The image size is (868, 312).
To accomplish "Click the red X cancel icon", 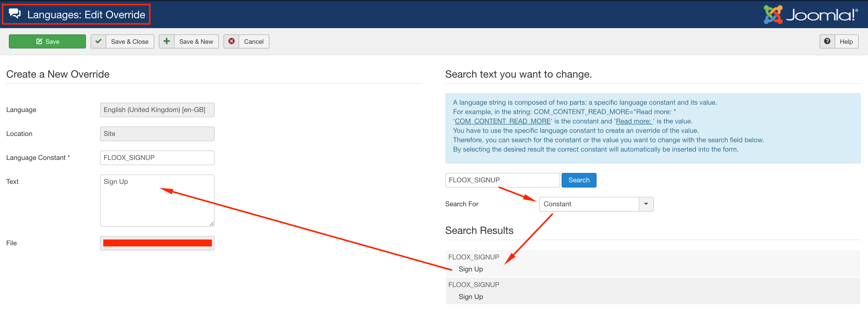I will point(232,41).
